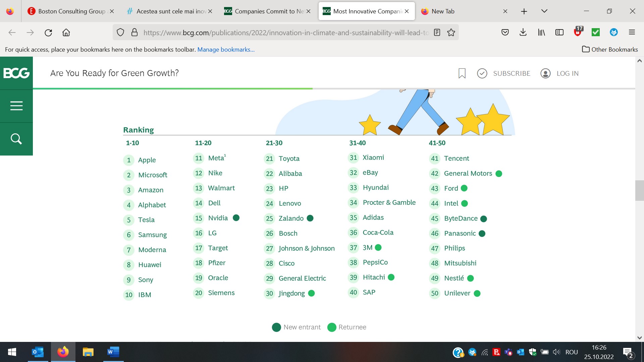Open the volume control in system tray
The height and width of the screenshot is (362, 644).
[556, 352]
